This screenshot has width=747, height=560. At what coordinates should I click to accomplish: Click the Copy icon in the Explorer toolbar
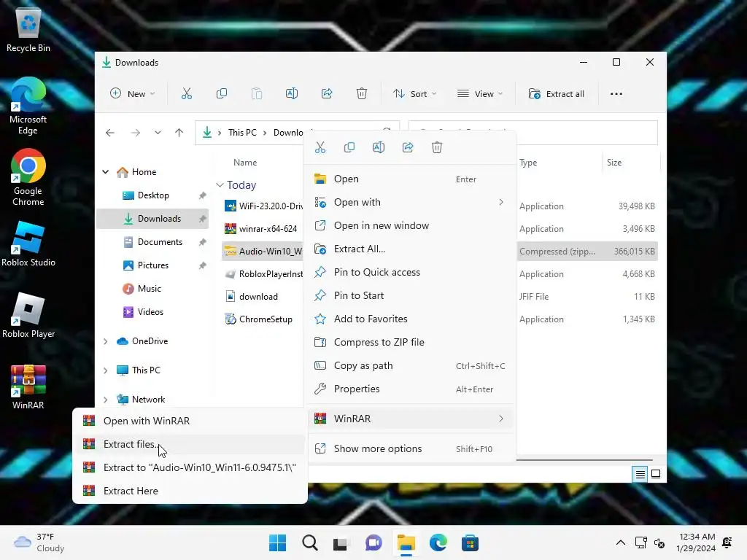222,94
